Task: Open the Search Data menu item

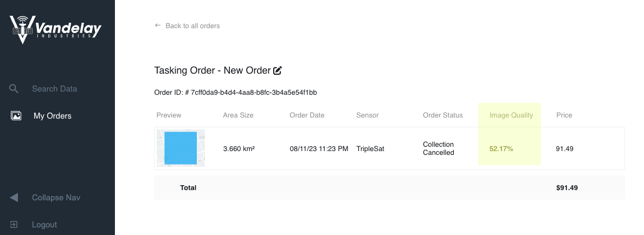Action: pos(55,89)
